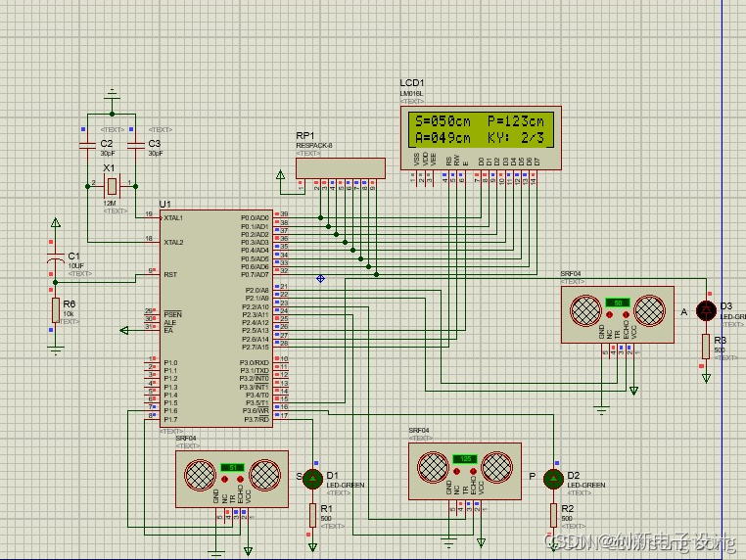Click ground terminal below resistor R3
Viewport: 746px width, 560px height.
pos(706,378)
